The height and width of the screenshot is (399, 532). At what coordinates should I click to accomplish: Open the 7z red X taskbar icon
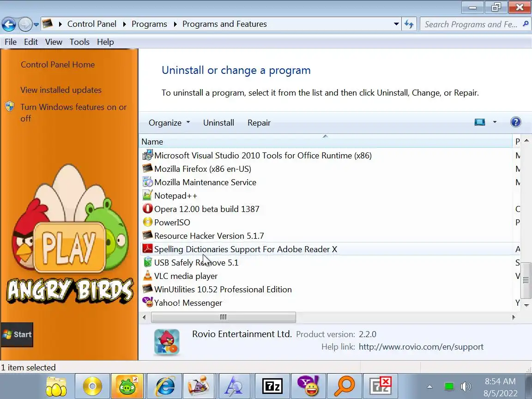click(381, 386)
